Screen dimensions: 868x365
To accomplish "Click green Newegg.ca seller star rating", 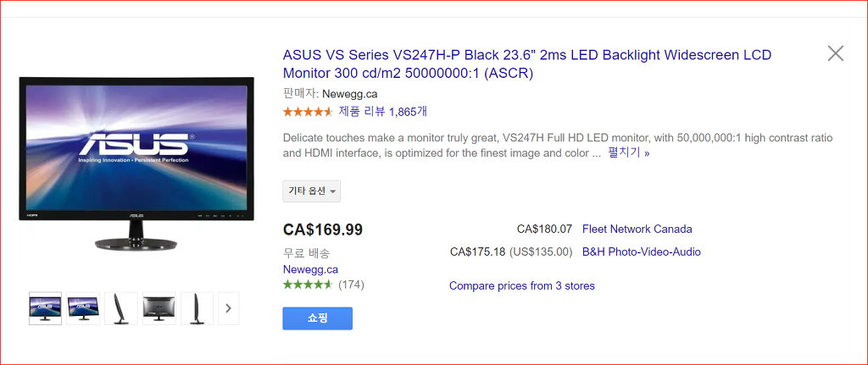I will [x=308, y=285].
